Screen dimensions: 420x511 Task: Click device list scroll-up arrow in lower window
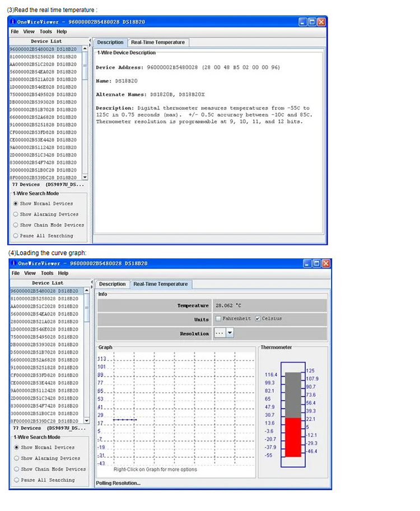tap(87, 290)
